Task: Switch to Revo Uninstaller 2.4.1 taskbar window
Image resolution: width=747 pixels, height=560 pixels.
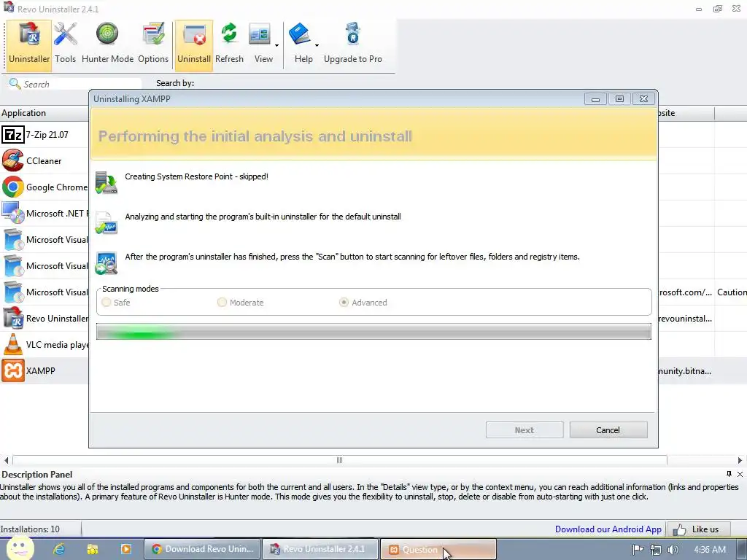Action: [x=321, y=549]
